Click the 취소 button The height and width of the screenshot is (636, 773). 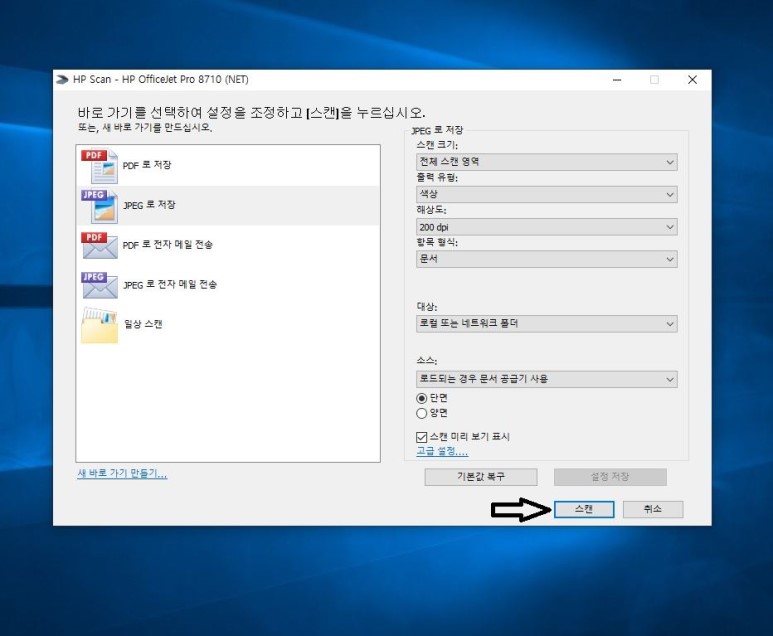tap(653, 509)
